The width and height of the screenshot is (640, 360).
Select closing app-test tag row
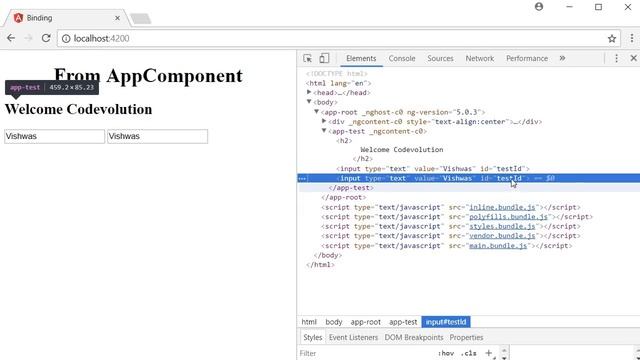(x=351, y=188)
